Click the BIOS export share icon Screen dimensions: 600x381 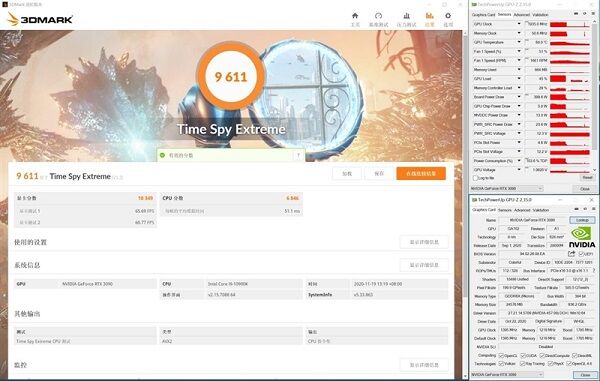coord(572,254)
